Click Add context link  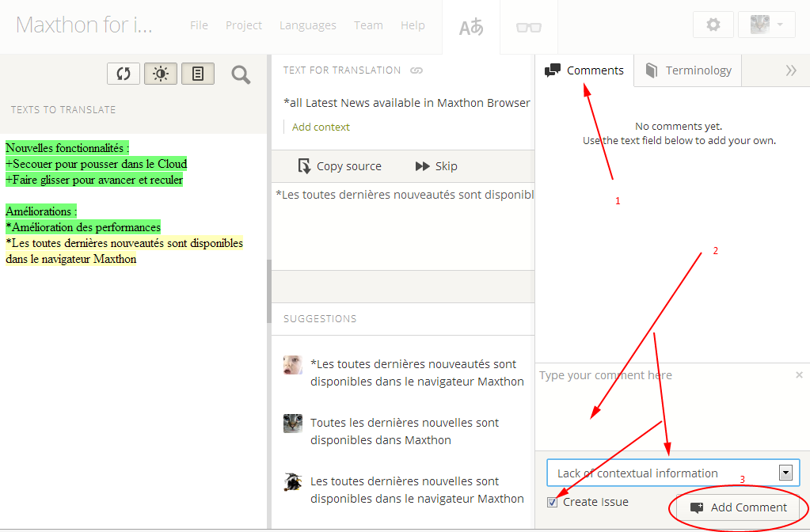[x=321, y=127]
